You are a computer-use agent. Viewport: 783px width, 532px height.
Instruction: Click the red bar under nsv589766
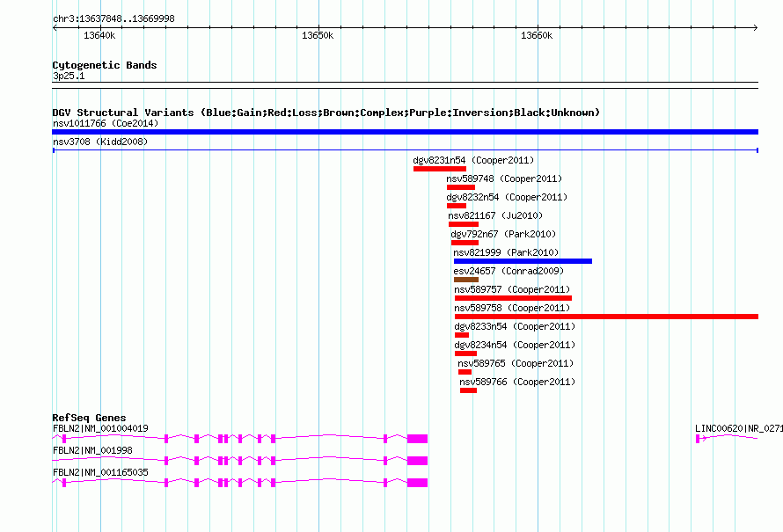click(468, 390)
